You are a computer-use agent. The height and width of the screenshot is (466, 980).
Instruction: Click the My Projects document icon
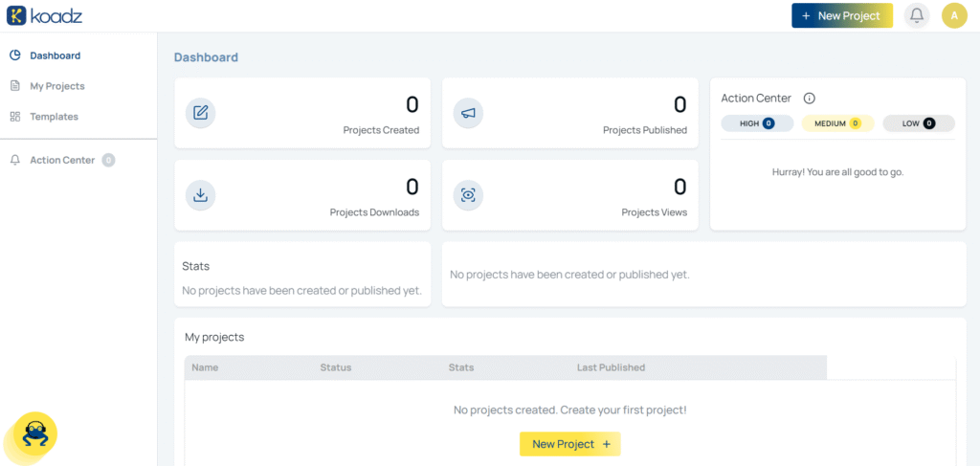(x=15, y=85)
